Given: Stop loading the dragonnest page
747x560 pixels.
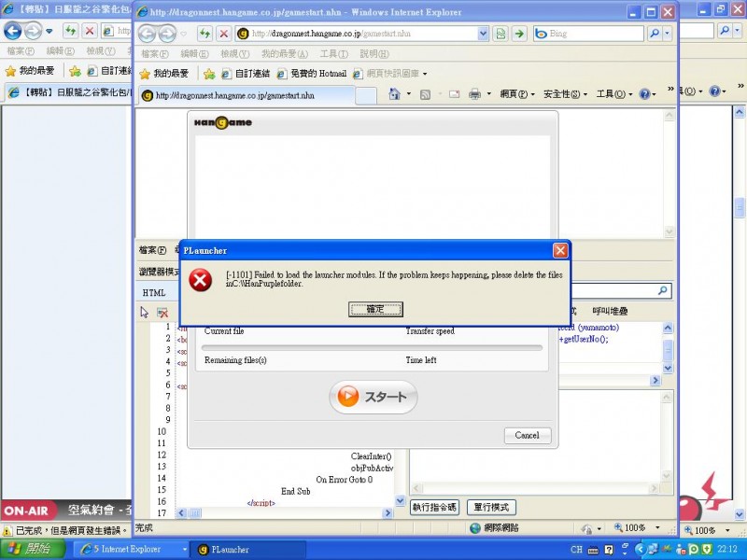Looking at the screenshot, I should (223, 34).
